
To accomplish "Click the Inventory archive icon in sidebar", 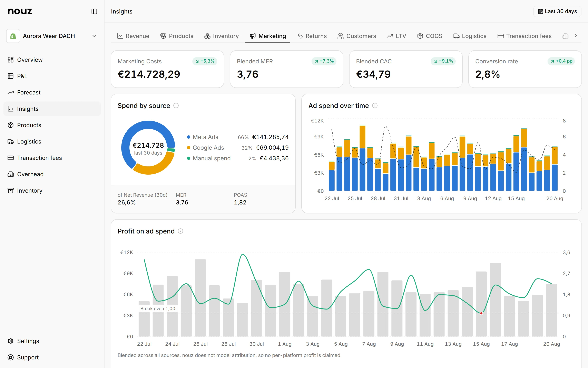I will (10, 191).
